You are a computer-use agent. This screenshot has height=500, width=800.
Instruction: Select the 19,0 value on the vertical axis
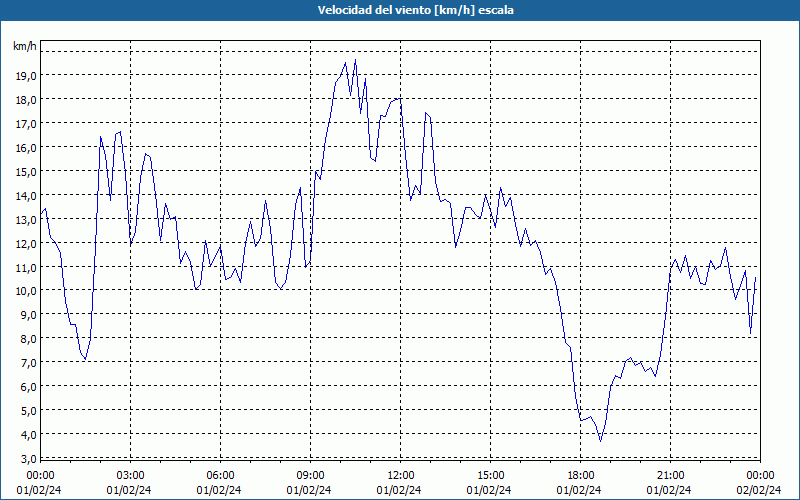[x=26, y=76]
